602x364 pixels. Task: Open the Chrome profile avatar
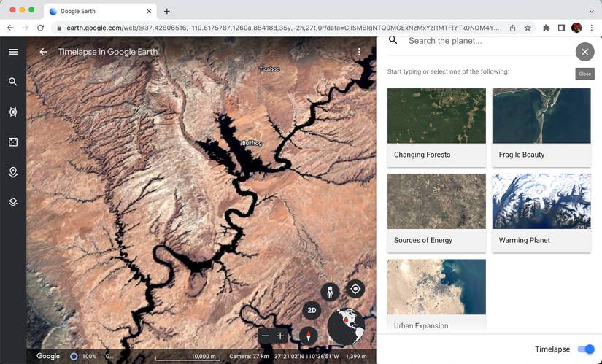576,28
